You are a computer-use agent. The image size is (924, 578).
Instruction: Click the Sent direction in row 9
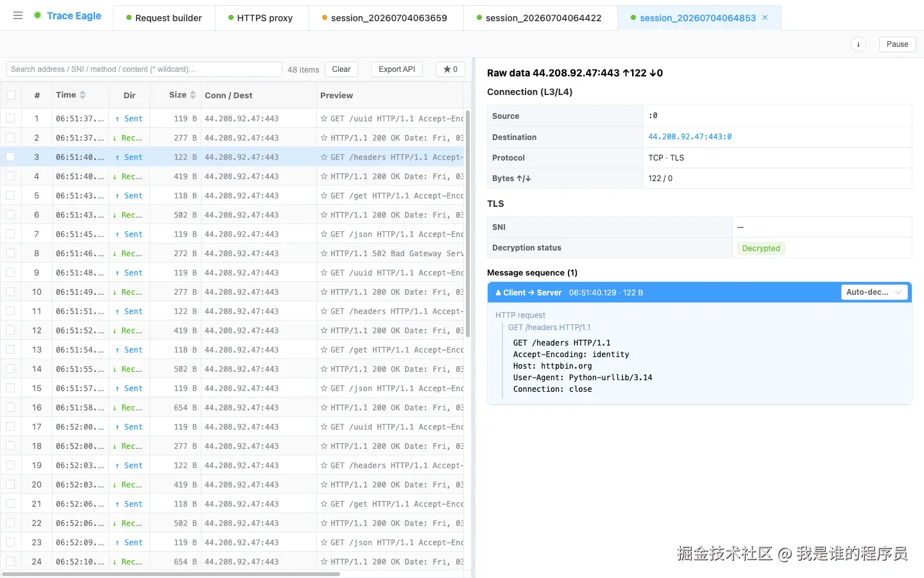coord(129,273)
